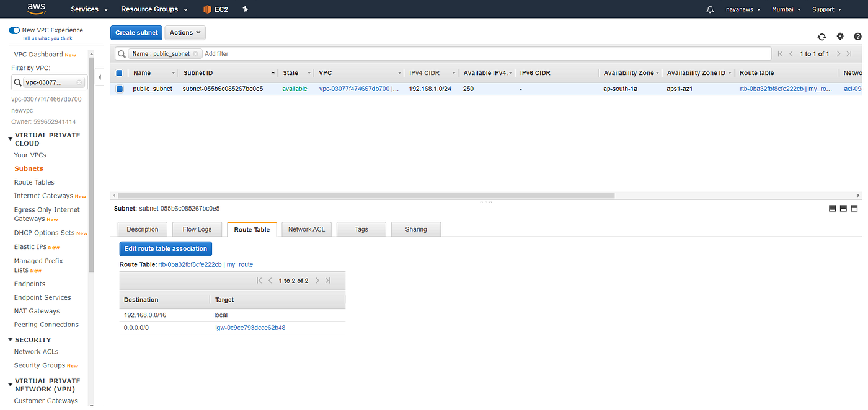868x410 pixels.
Task: Open the Actions dropdown
Action: point(184,32)
